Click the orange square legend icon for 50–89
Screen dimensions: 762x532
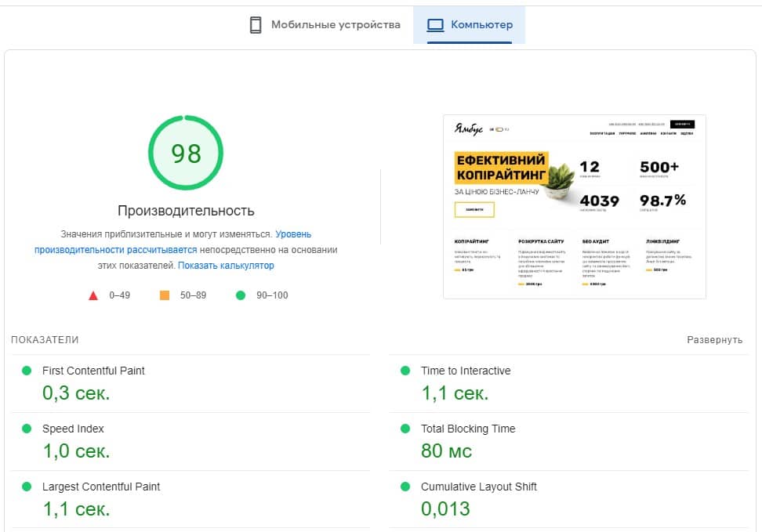[x=165, y=295]
